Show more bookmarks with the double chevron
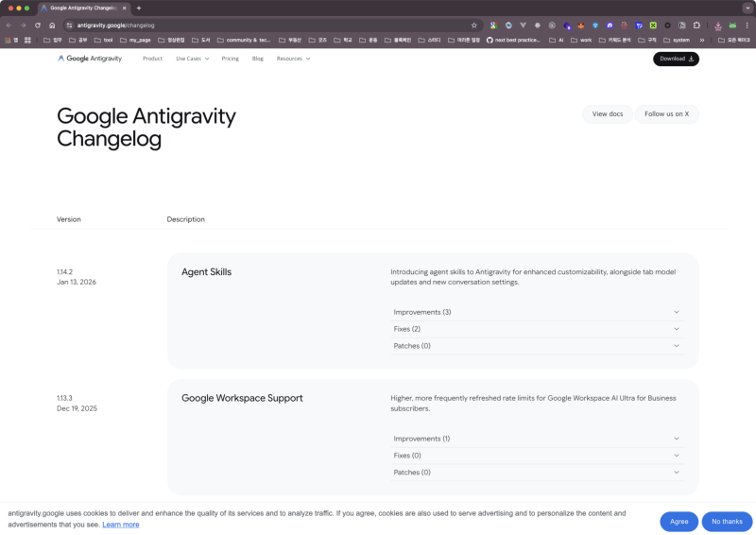This screenshot has height=535, width=756. [702, 40]
